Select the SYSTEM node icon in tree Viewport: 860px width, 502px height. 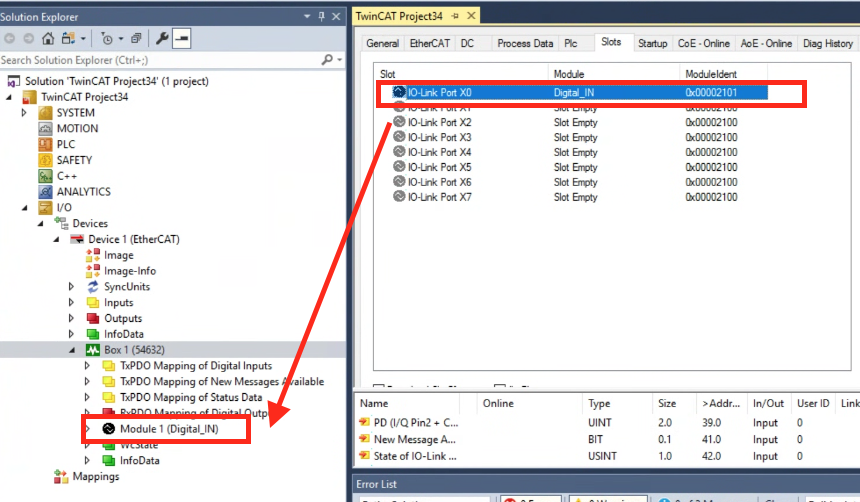46,113
